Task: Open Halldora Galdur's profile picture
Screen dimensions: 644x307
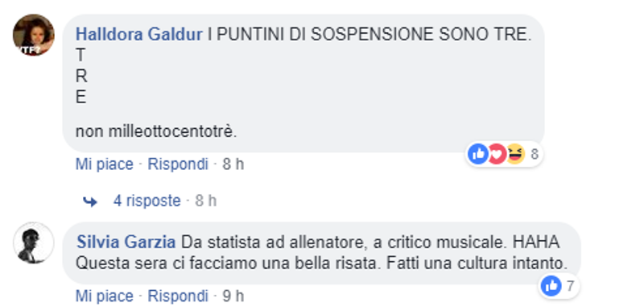Action: click(33, 35)
